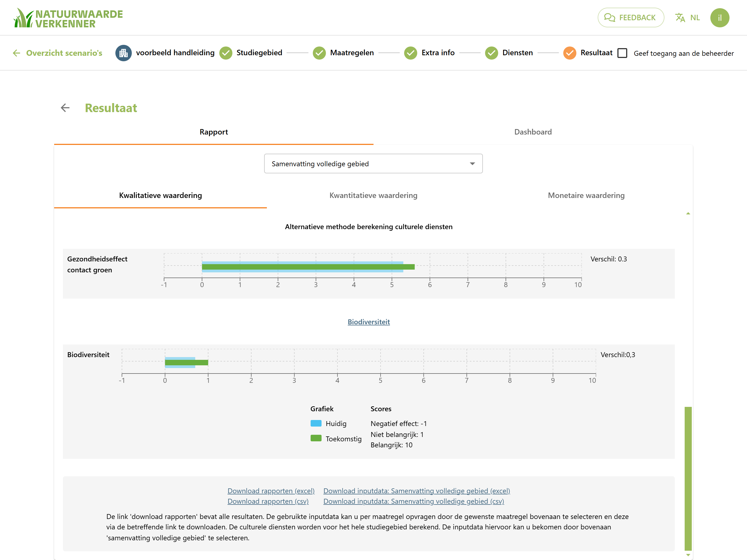
Task: Expand the Samenvatting volledige gebied dropdown
Action: [x=373, y=164]
